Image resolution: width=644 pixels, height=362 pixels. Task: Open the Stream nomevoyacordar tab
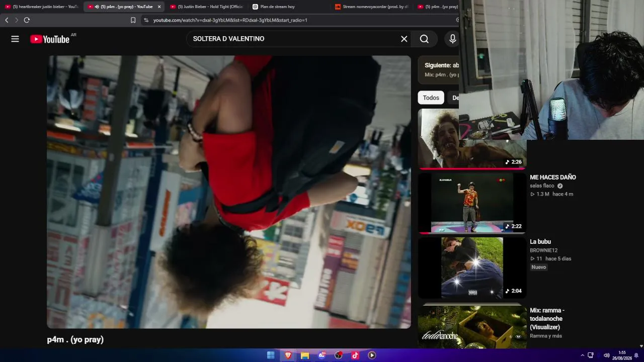pyautogui.click(x=372, y=7)
